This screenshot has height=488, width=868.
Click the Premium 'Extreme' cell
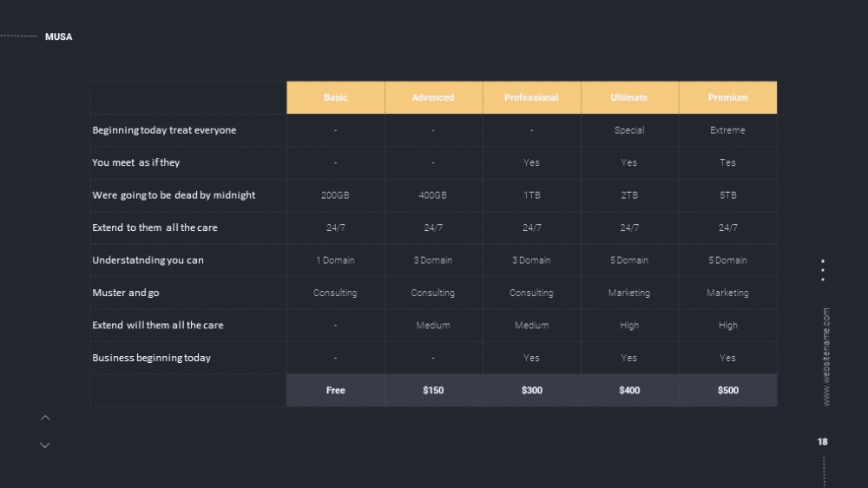pyautogui.click(x=728, y=130)
